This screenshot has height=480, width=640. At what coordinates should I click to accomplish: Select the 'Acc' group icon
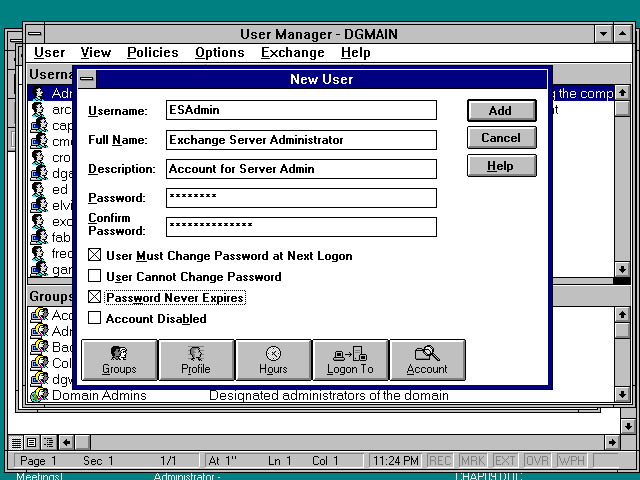point(40,315)
